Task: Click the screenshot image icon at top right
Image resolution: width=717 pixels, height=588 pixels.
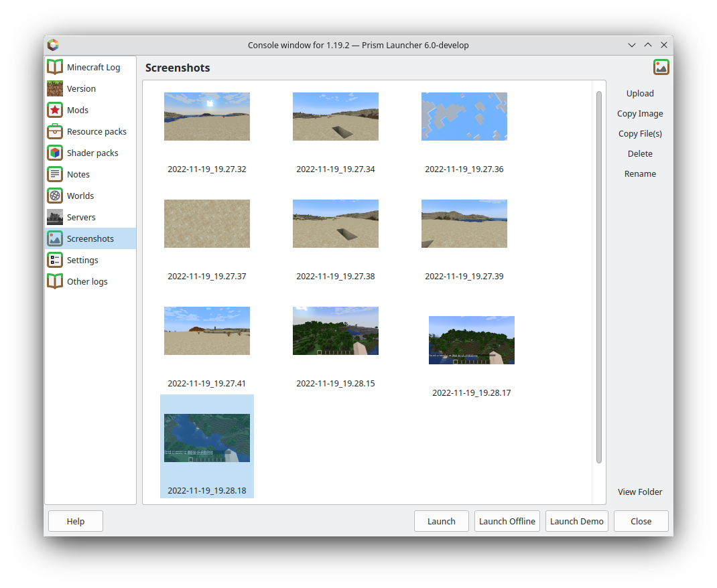Action: coord(661,67)
